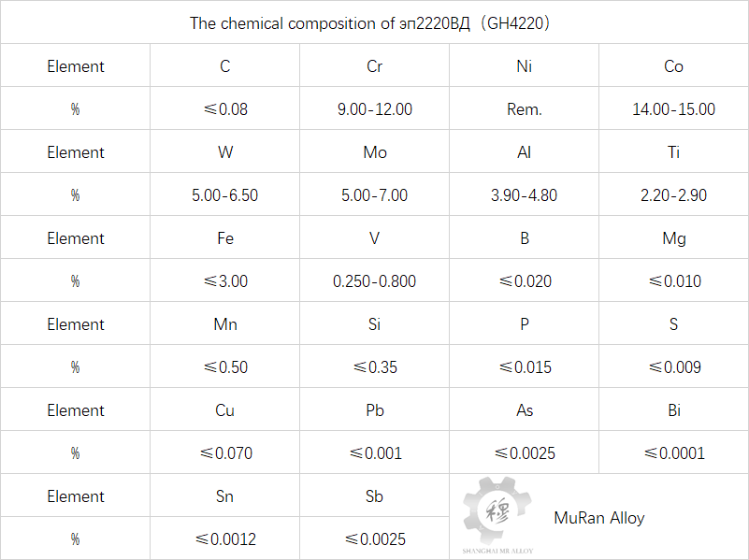Click the Pb element cell

tap(374, 410)
